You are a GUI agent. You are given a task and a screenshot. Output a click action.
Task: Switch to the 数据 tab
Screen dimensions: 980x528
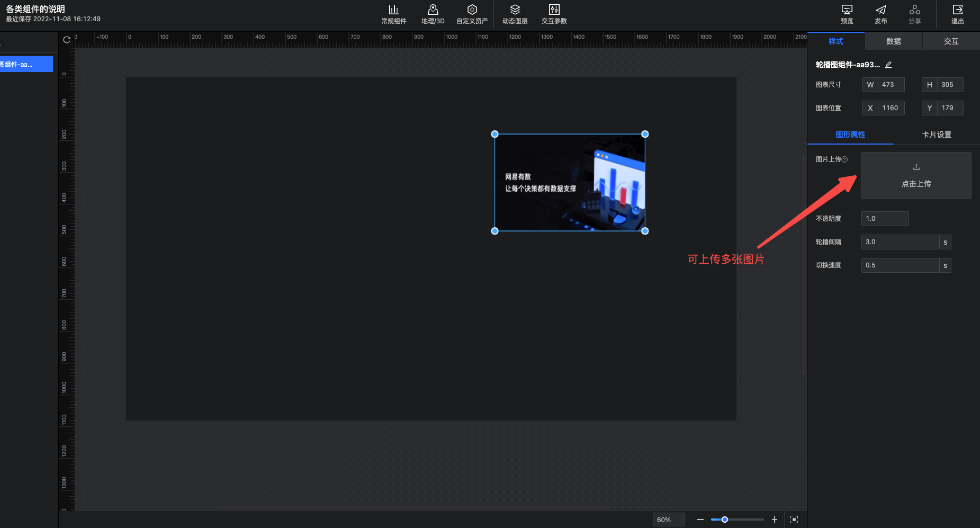point(893,41)
